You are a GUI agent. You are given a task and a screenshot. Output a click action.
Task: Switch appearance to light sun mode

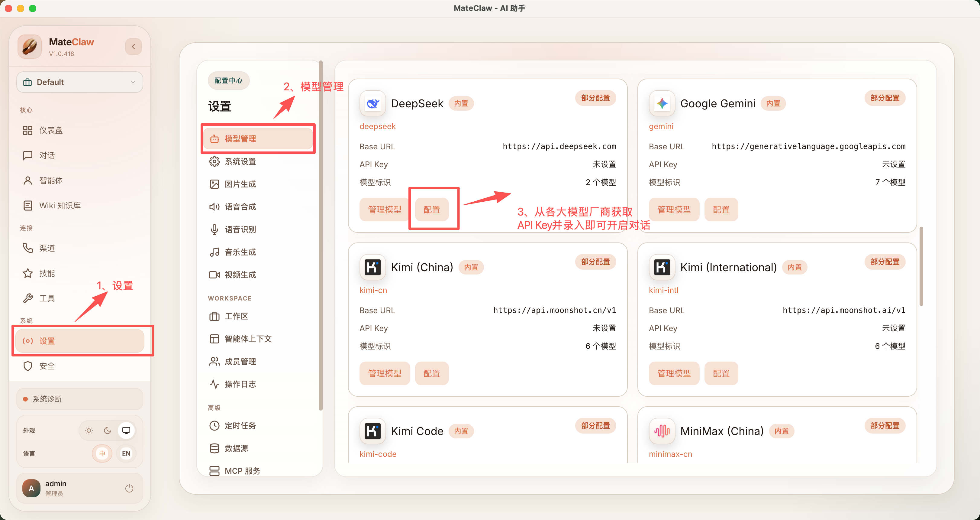(89, 431)
